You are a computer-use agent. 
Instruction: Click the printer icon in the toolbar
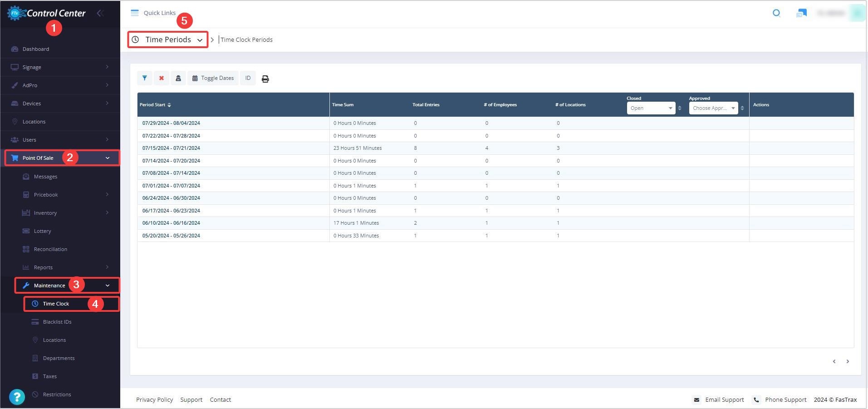(265, 79)
